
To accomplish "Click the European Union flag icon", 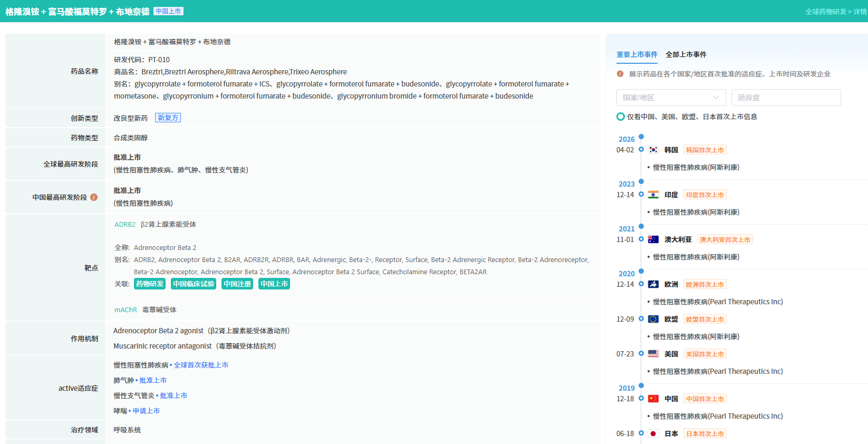I will 653,319.
